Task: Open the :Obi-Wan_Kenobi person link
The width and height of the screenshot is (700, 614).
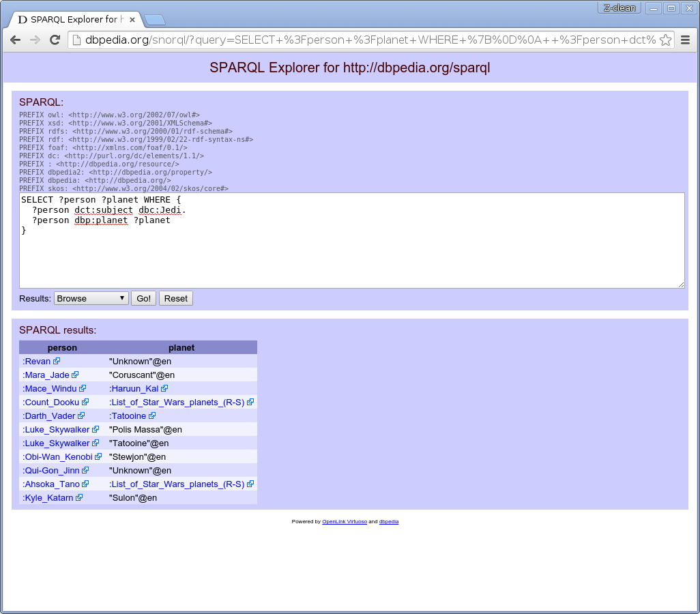Action: pyautogui.click(x=57, y=456)
